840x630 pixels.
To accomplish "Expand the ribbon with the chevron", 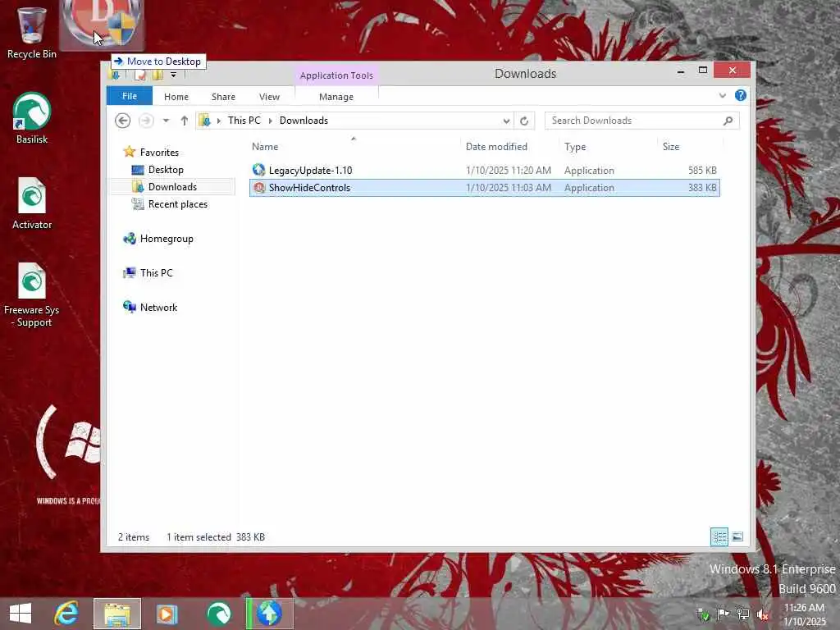I will (722, 95).
